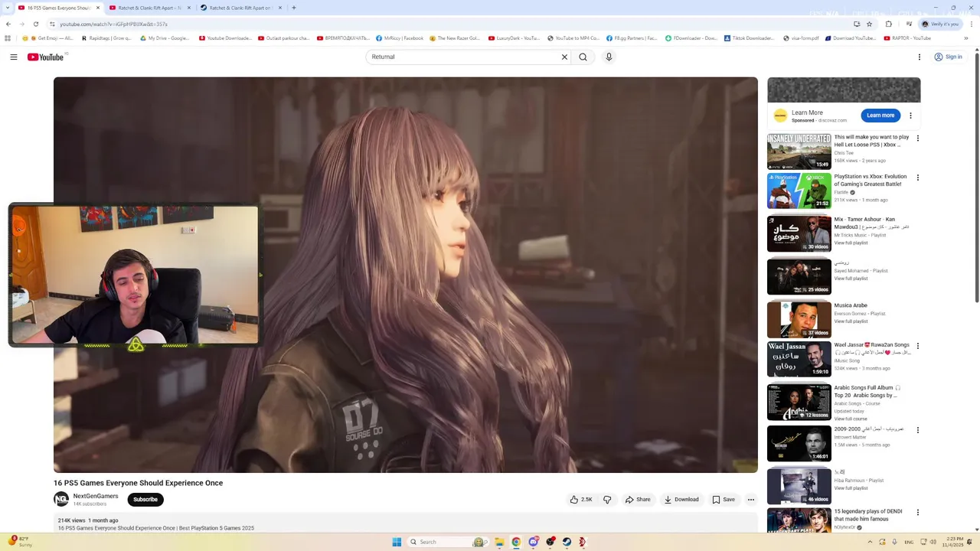
Task: Open more actions menu under video
Action: pos(751,500)
